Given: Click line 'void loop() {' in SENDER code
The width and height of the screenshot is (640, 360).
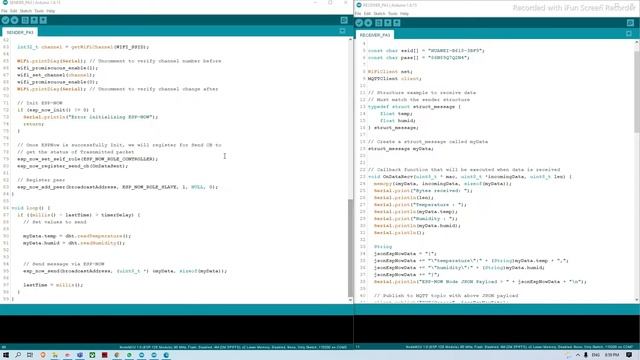Looking at the screenshot, I should (31, 208).
